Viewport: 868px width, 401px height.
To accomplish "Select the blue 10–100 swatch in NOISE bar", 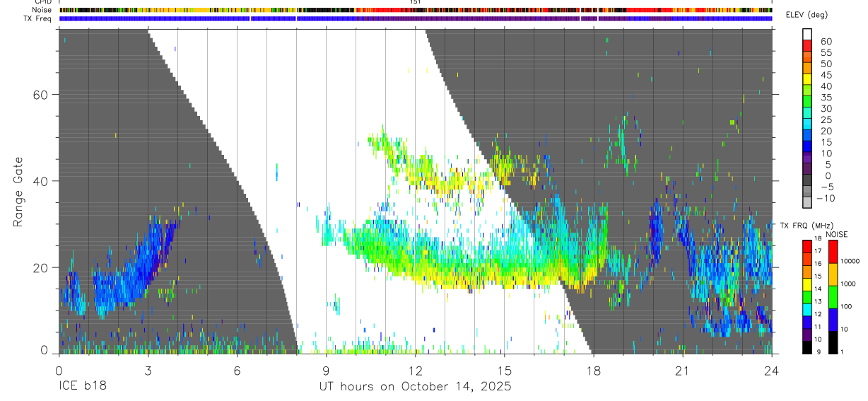I will 833,319.
